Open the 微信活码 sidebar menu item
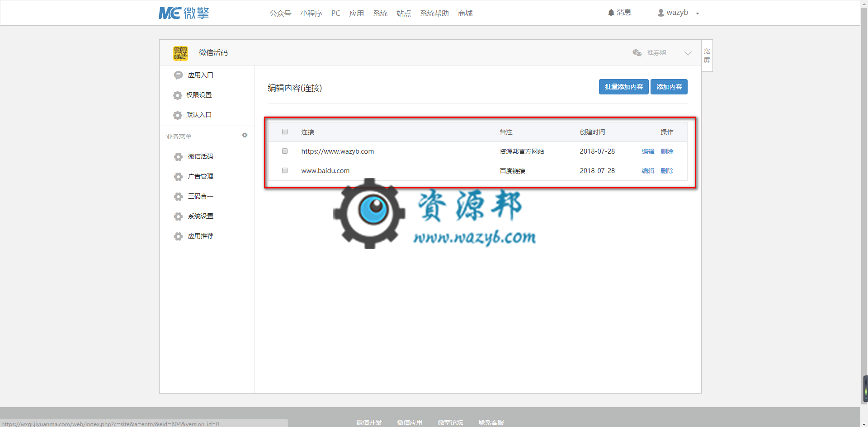The height and width of the screenshot is (427, 868). point(200,157)
